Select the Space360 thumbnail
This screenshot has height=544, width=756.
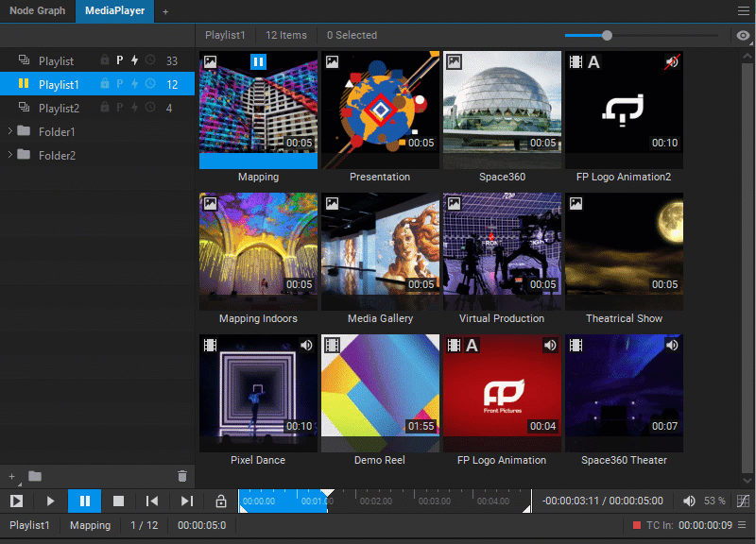click(502, 110)
